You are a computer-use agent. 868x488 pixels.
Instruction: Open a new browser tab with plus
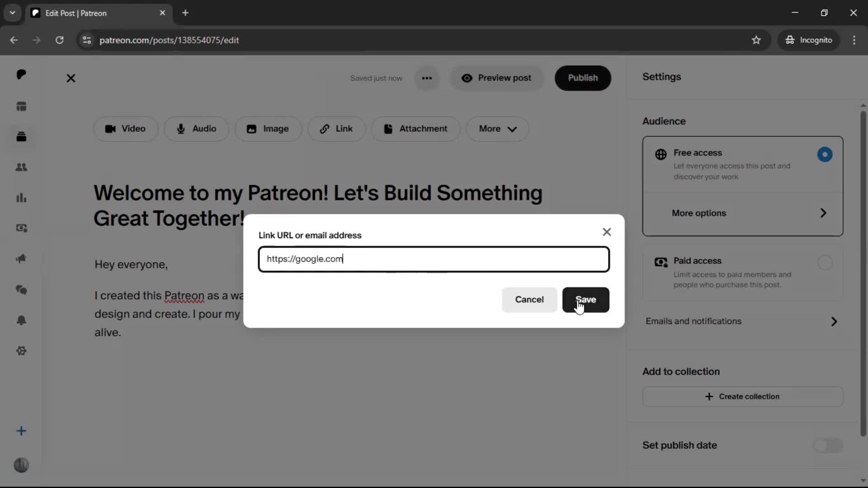click(x=185, y=13)
